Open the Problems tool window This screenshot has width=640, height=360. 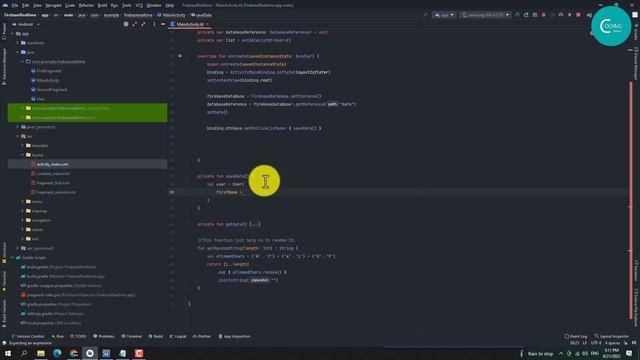(x=104, y=336)
